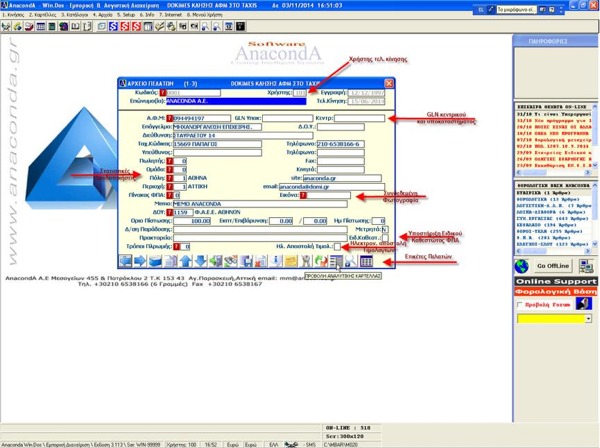Click the first main toolbar icon at far left
600x448 pixels.
coord(6,26)
